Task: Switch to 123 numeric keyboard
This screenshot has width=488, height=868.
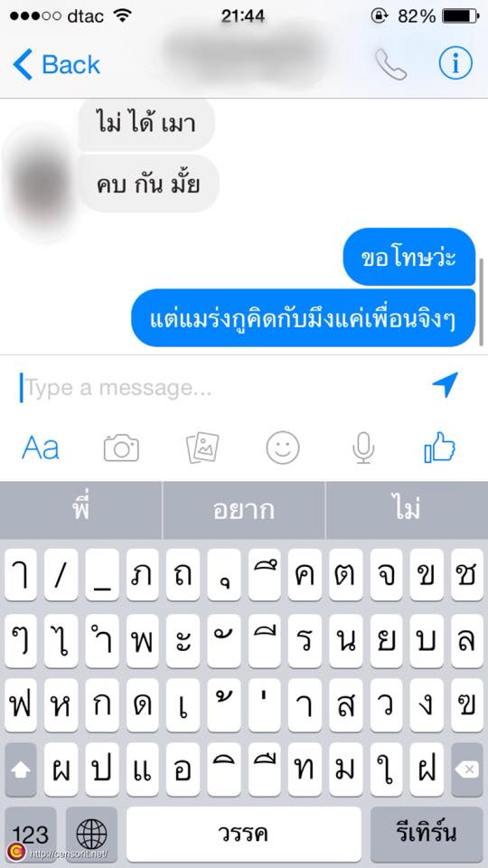Action: point(31,835)
